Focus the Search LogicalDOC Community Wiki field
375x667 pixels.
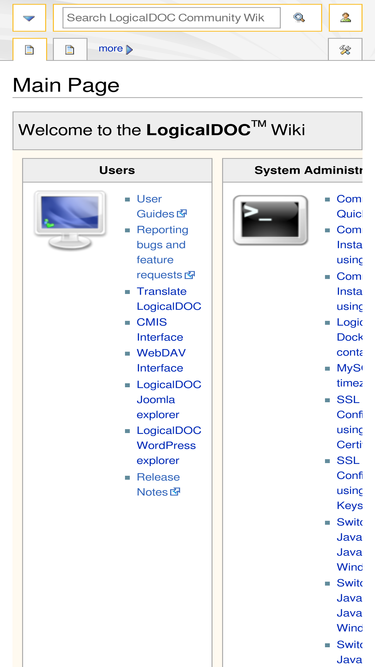pyautogui.click(x=171, y=18)
